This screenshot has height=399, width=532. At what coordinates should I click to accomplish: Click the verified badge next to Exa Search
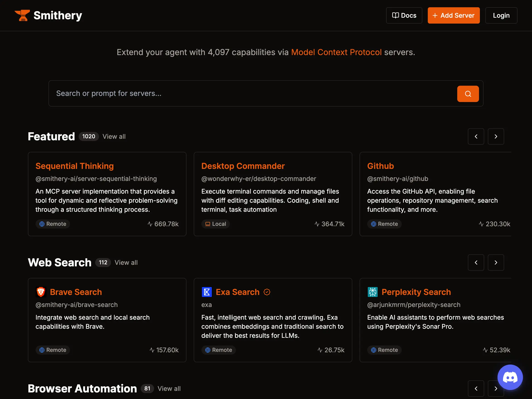click(x=267, y=292)
